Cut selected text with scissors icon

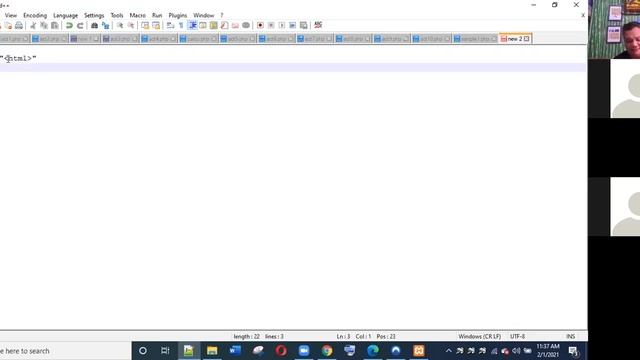click(33, 25)
